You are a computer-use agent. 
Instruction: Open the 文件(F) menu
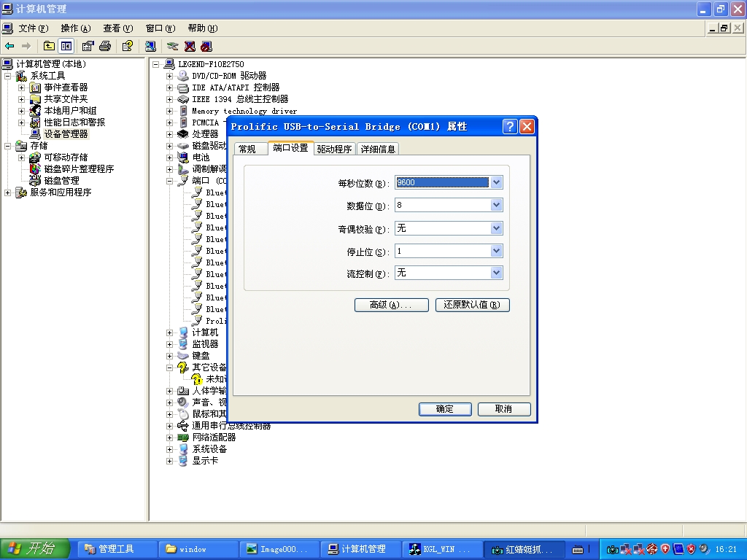coord(34,28)
